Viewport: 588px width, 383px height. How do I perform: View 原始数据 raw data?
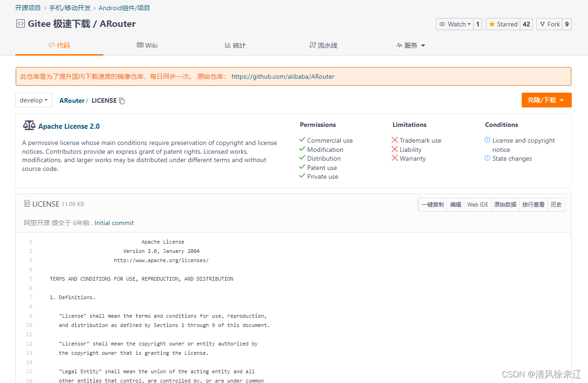pyautogui.click(x=505, y=204)
